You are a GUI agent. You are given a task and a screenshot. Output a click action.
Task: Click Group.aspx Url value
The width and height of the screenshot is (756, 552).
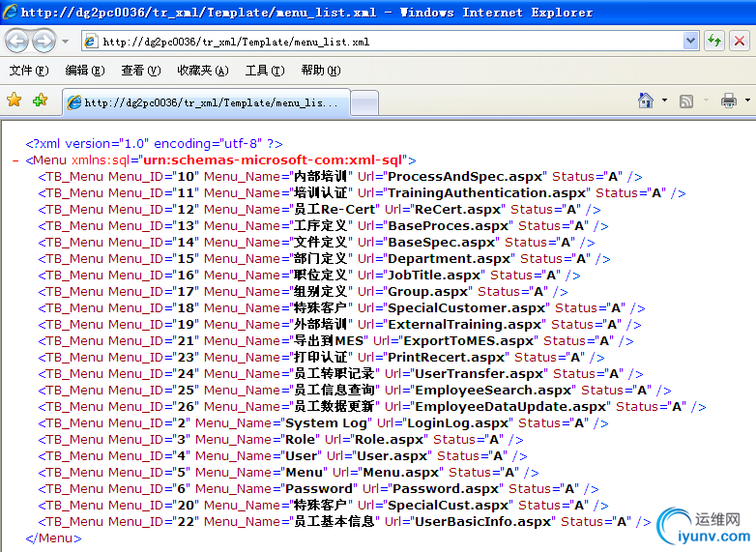click(427, 291)
